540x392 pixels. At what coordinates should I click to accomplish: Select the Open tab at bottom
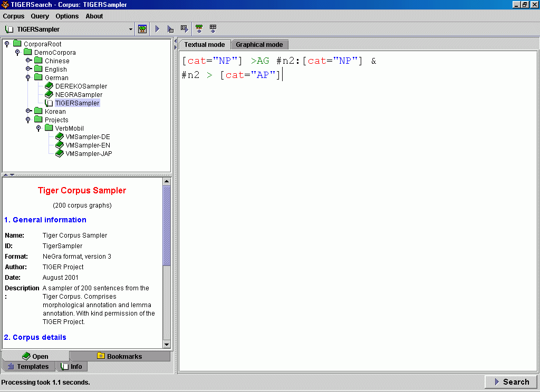35,356
